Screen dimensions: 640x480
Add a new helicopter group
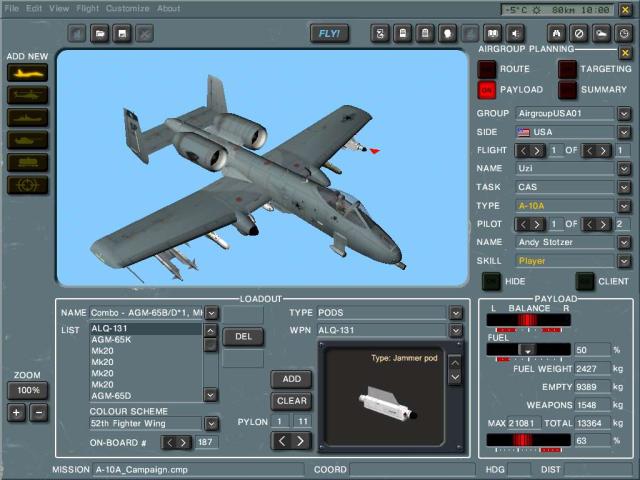pos(27,94)
